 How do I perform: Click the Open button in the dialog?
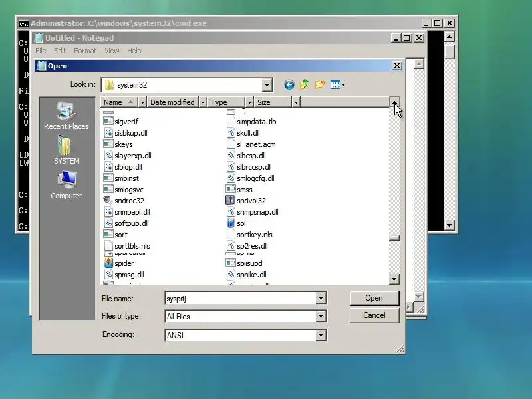tap(374, 298)
